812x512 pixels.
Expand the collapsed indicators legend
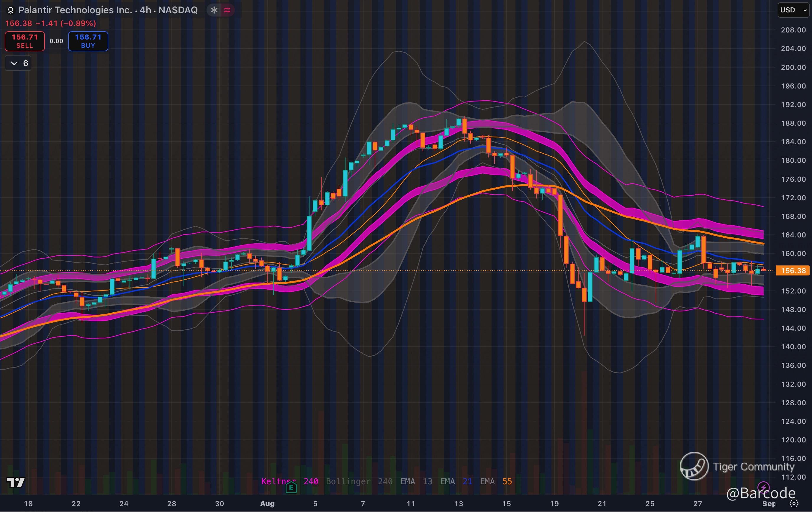(18, 63)
